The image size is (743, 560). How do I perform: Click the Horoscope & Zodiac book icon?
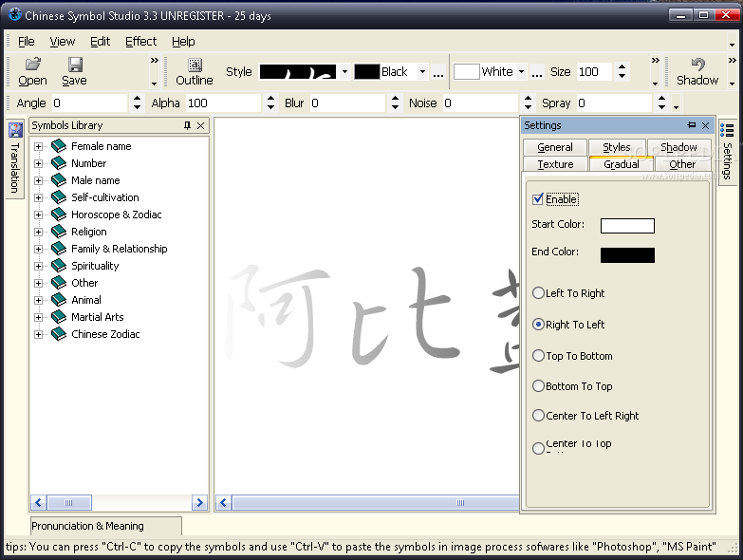click(59, 215)
